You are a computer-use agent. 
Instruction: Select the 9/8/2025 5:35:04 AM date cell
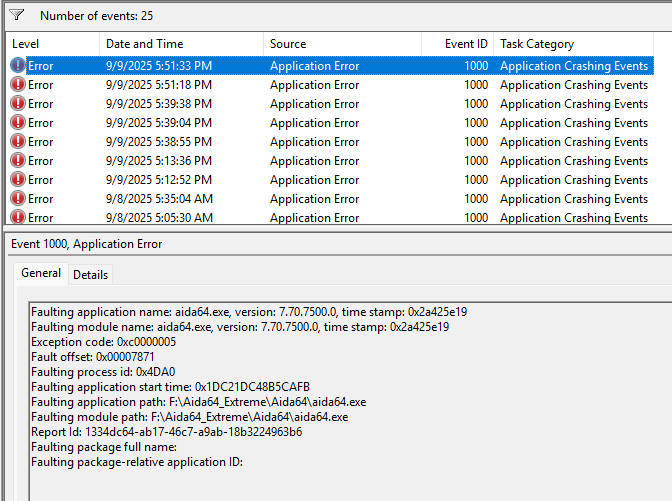[159, 198]
